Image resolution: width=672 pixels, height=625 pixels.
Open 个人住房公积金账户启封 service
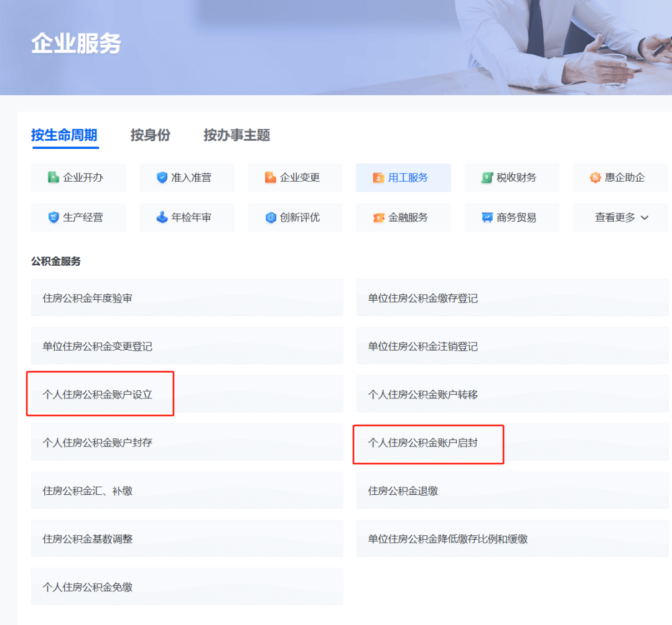click(x=428, y=442)
